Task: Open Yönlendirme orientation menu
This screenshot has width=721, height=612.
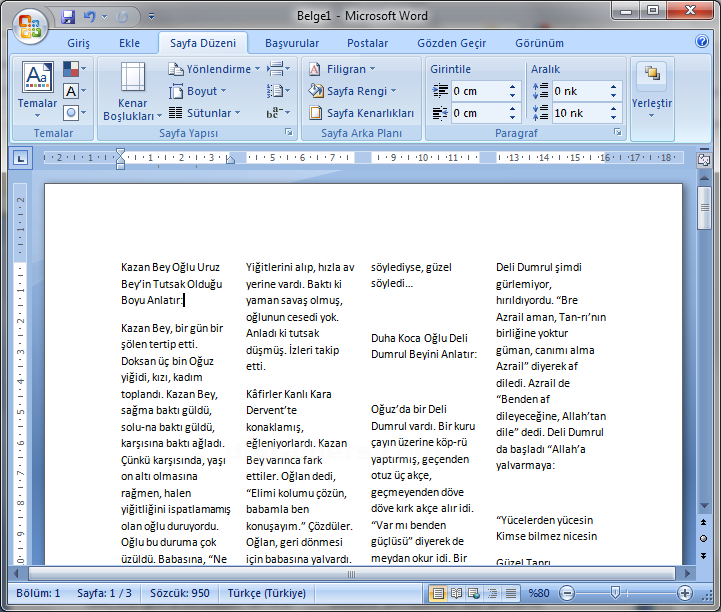Action: point(214,69)
